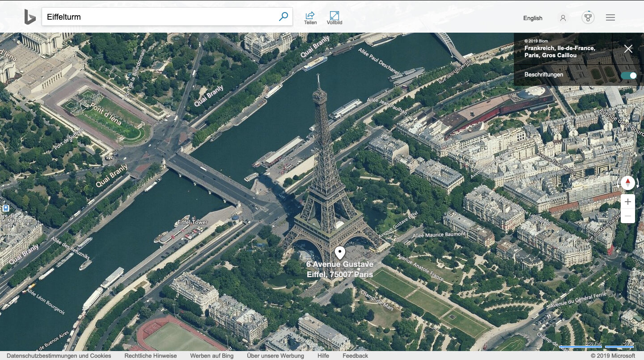
Task: Open Über unsere Werbung link
Action: pyautogui.click(x=275, y=356)
